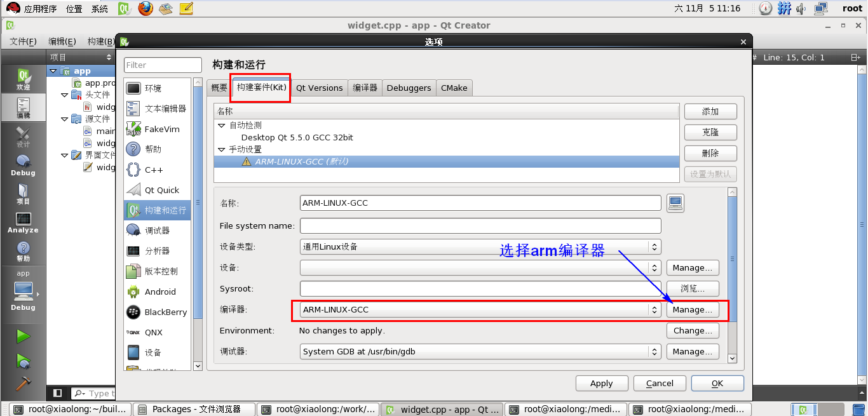
Task: Select Debugger category in options list
Action: (158, 231)
